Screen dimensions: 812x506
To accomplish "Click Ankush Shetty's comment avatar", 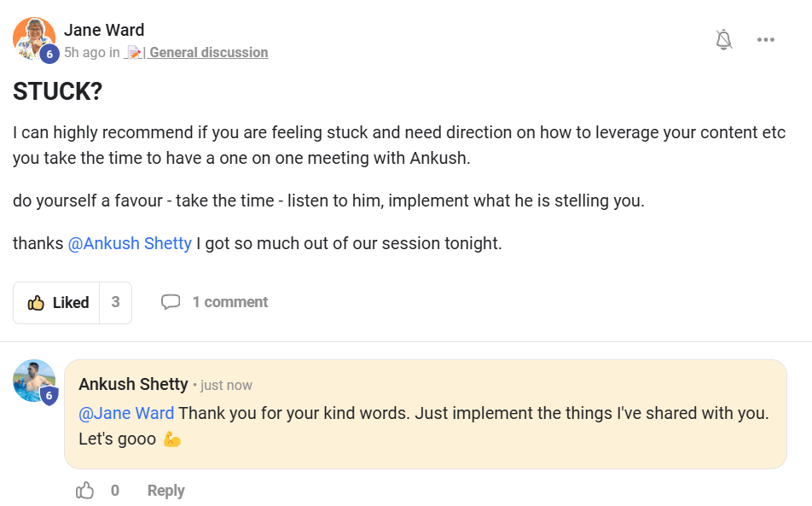I will 33,380.
